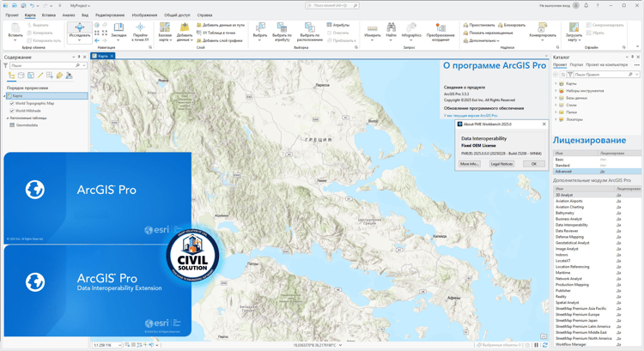Click Добавить слой графики
The width and height of the screenshot is (644, 351).
point(220,40)
